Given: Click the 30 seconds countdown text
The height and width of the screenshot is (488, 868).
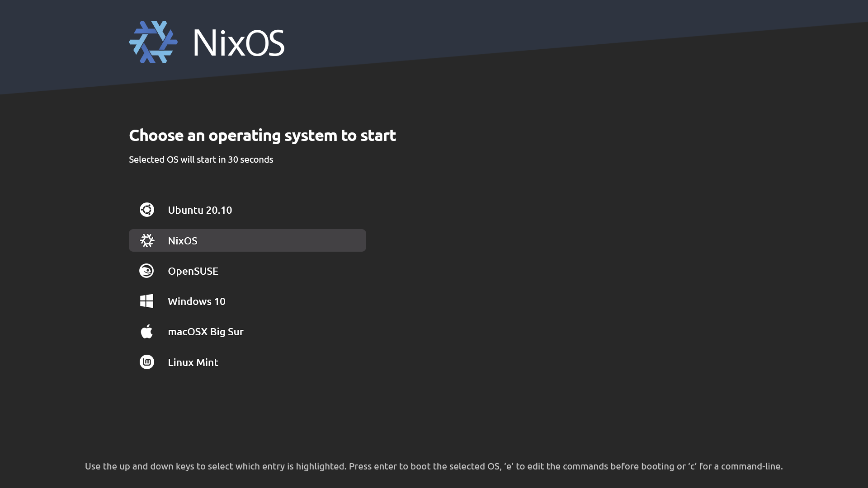Looking at the screenshot, I should (x=250, y=160).
